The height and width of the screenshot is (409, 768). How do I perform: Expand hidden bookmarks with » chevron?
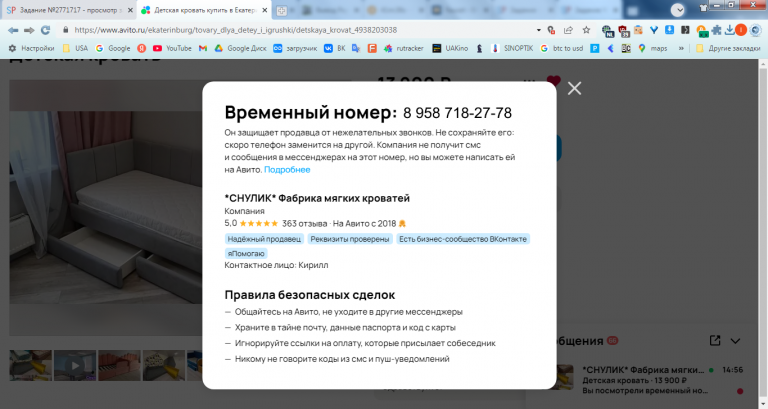point(681,48)
